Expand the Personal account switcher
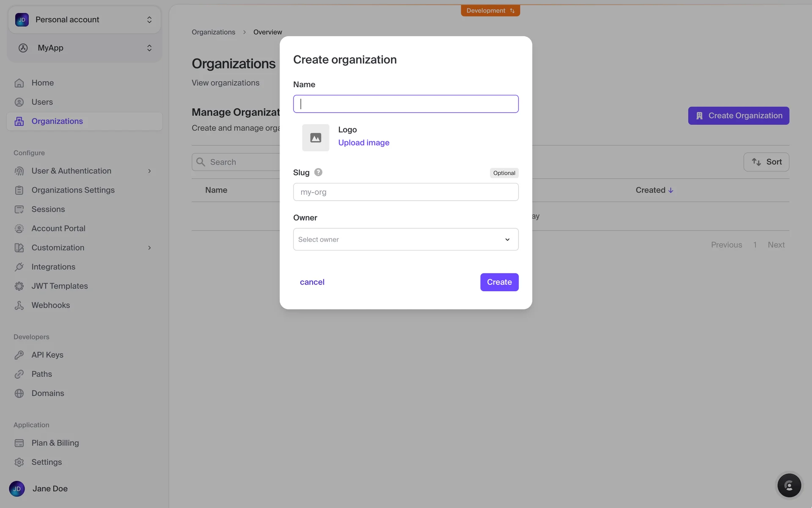This screenshot has width=812, height=508. pyautogui.click(x=85, y=20)
